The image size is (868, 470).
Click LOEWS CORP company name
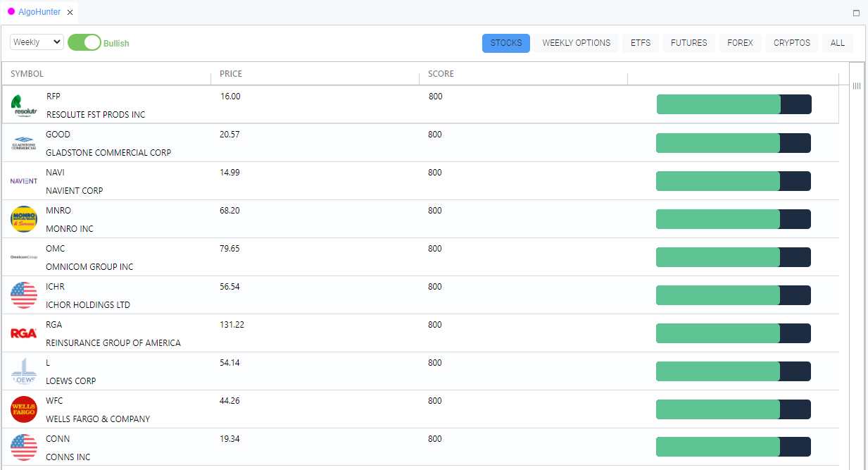[x=71, y=381]
